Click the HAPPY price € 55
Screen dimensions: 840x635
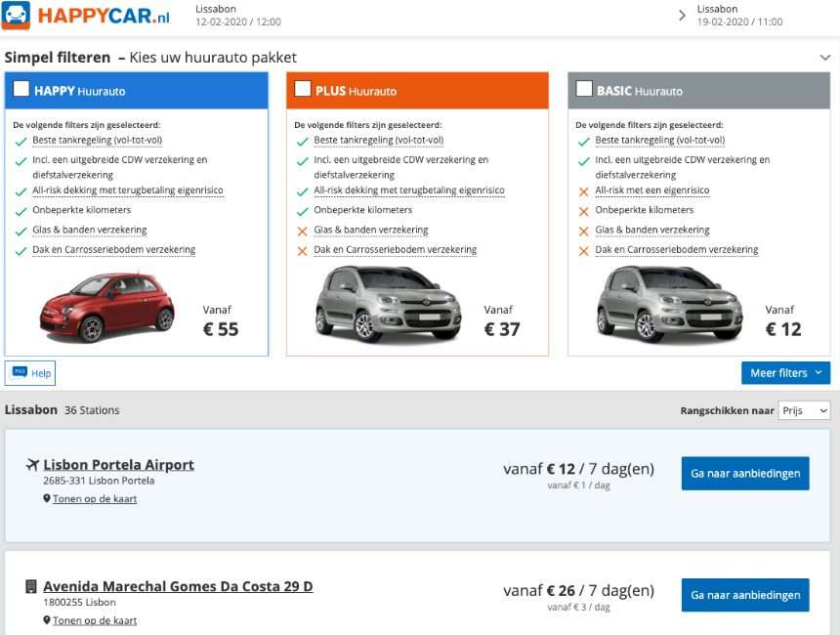(220, 329)
